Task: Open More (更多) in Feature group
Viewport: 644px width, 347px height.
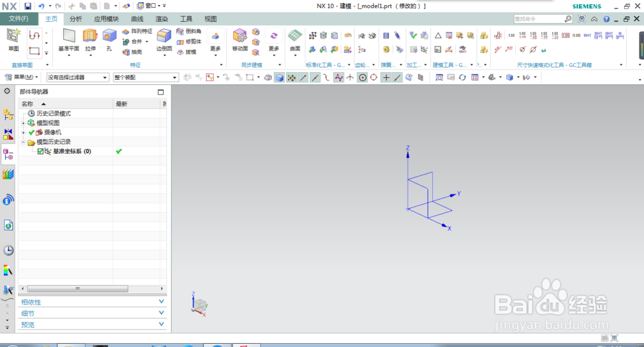Action: click(215, 41)
